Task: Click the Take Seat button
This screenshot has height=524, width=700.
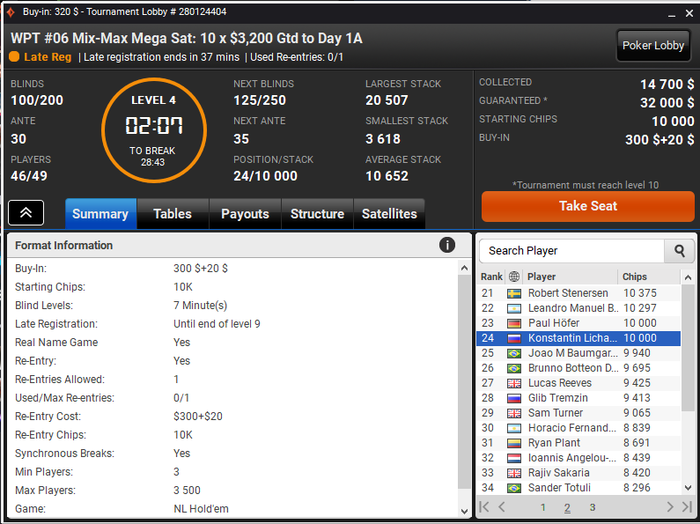Action: (x=588, y=206)
